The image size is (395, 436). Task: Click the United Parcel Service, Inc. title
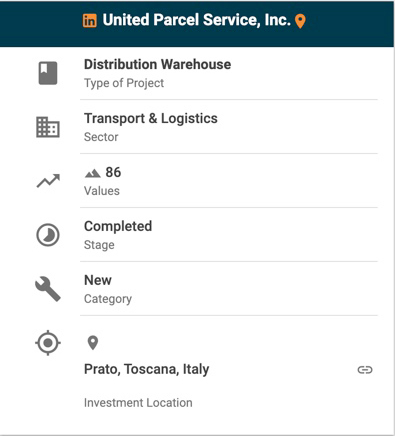pyautogui.click(x=197, y=20)
